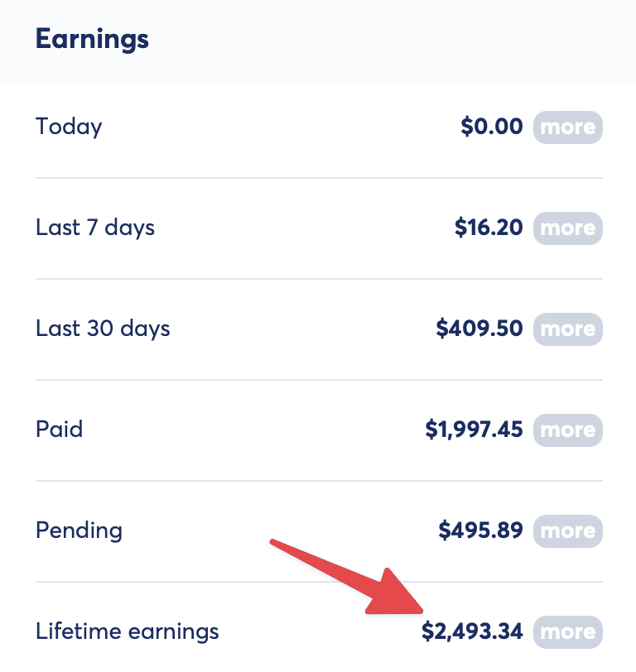Click the 'Lifetime earnings' label
The width and height of the screenshot is (636, 672).
click(x=128, y=632)
